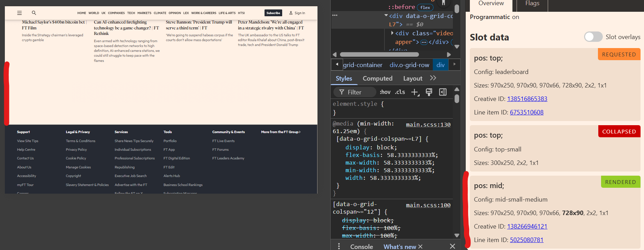Switch to the Layout tab

(413, 78)
